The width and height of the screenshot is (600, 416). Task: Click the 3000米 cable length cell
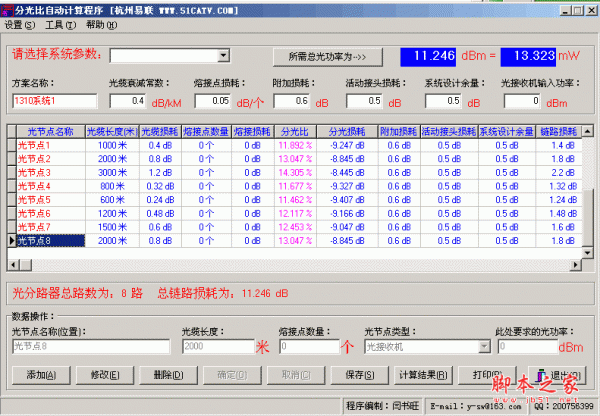pos(112,173)
